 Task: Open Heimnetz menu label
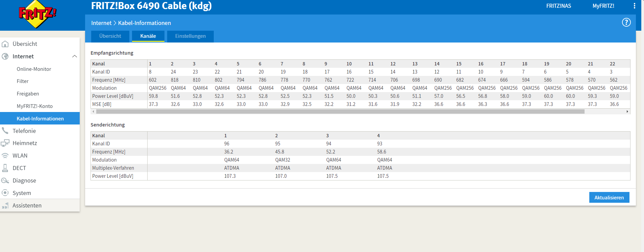[25, 143]
